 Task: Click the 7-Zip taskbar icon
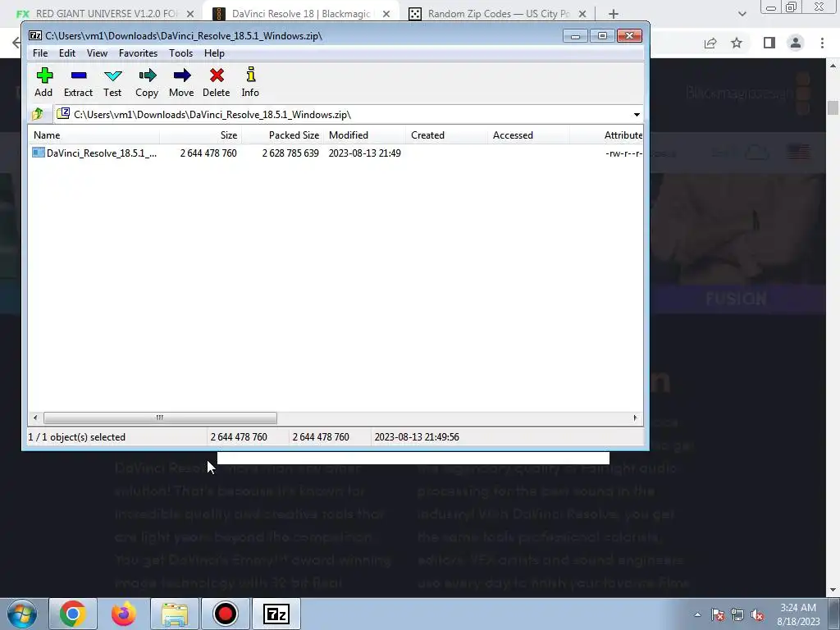276,614
